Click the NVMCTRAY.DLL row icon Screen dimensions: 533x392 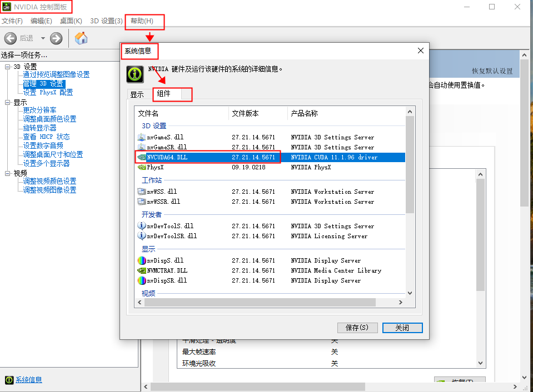tap(141, 270)
